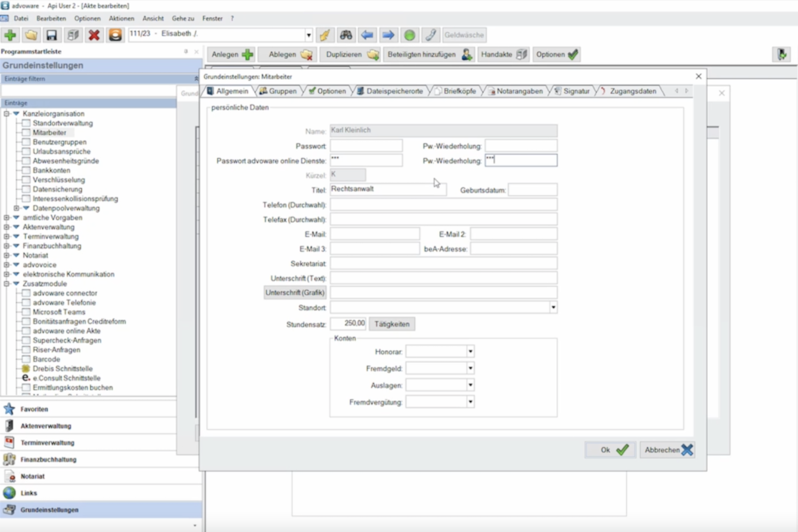Click the orange person icon in toolbar

pyautogui.click(x=115, y=35)
